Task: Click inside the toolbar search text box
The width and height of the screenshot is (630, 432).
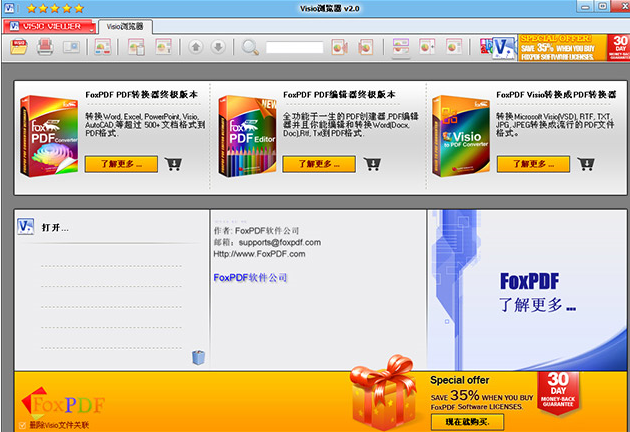Action: point(295,47)
